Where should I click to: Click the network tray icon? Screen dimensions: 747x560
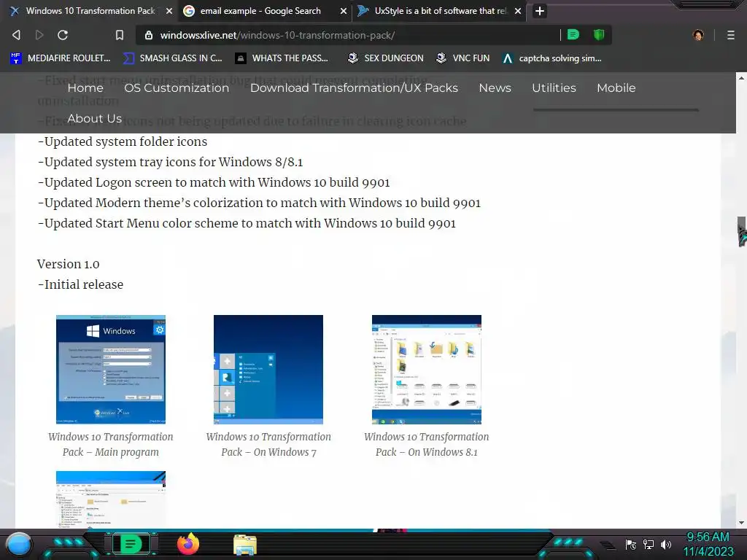tap(649, 545)
